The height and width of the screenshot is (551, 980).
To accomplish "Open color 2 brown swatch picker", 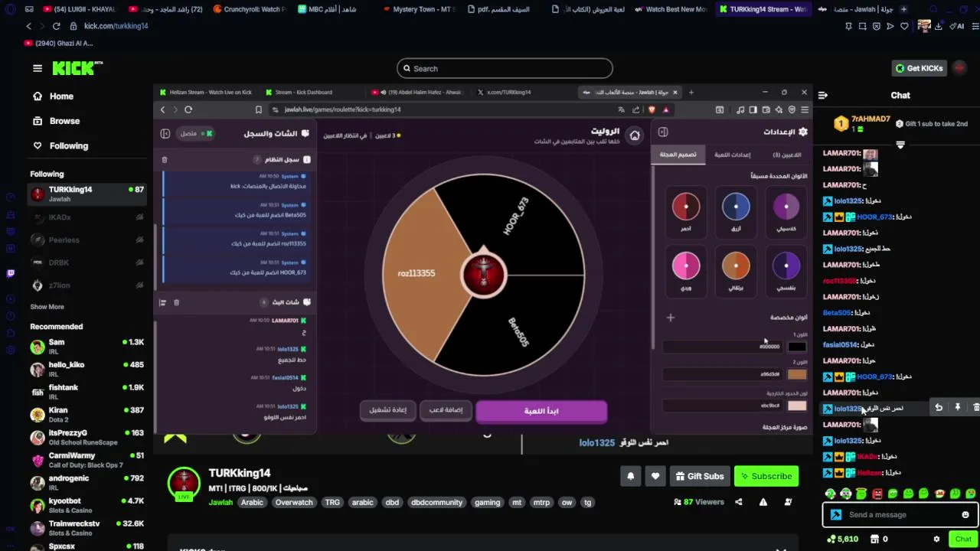I will coord(797,374).
